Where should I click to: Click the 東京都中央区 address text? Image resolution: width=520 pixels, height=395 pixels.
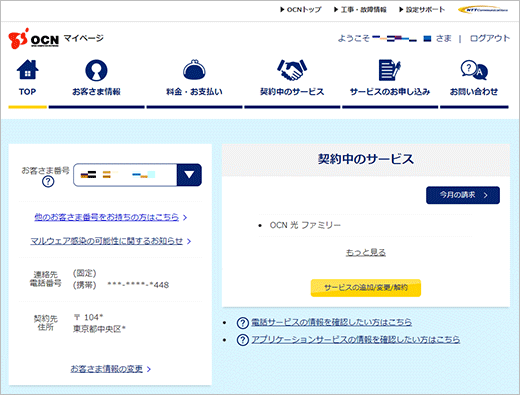point(99,329)
